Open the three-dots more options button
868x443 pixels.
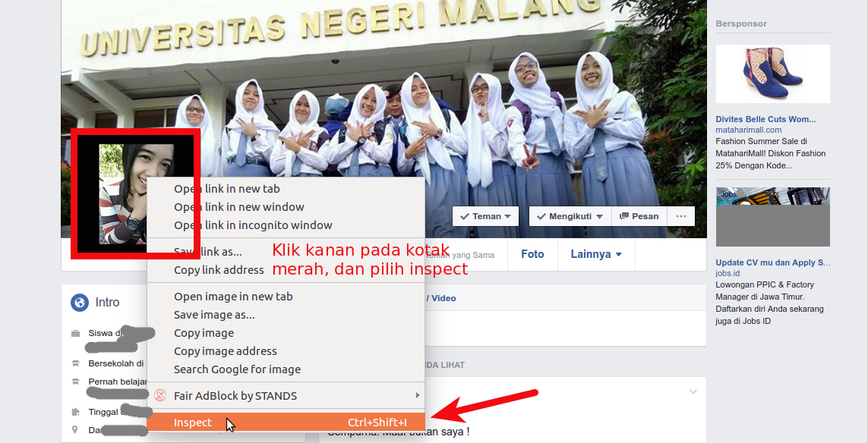(x=681, y=216)
